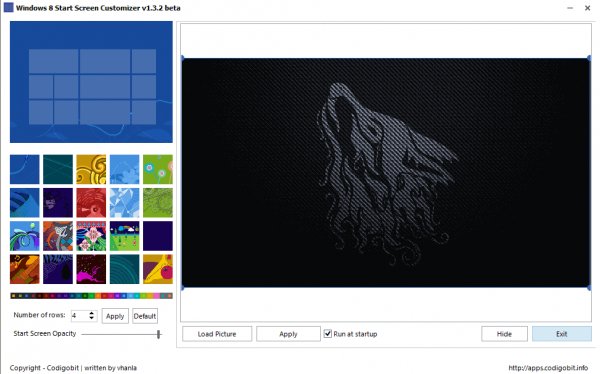Pick the dark purple face pattern thumbnail
Viewport: 600px width, 374px height.
tap(58, 203)
